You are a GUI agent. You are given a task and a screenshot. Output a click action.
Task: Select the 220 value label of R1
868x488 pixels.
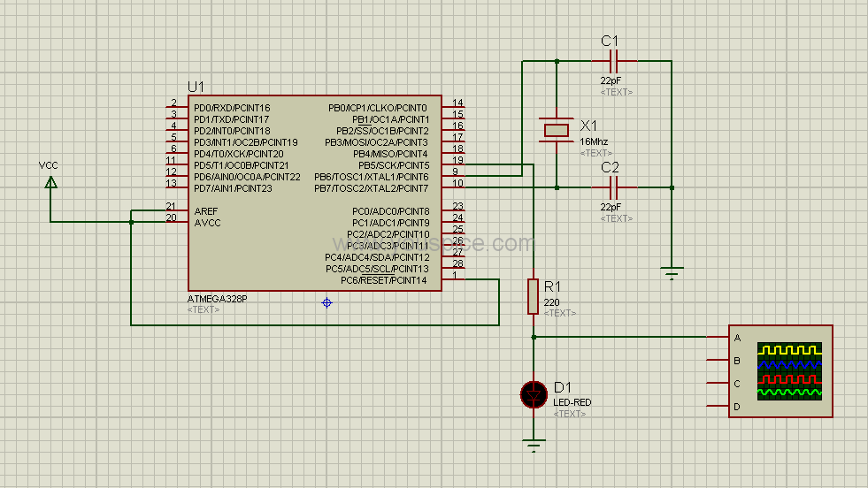pos(551,302)
